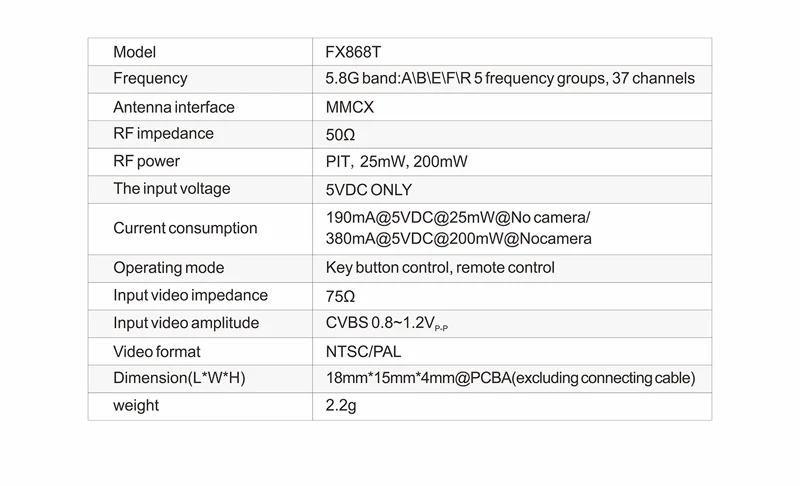Select the 2.2g weight value
Viewport: 800px width, 486px height.
[x=341, y=406]
